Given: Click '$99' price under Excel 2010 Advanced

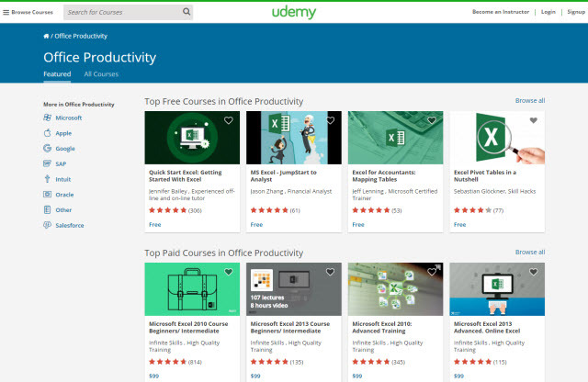Looking at the screenshot, I should click(x=357, y=376).
